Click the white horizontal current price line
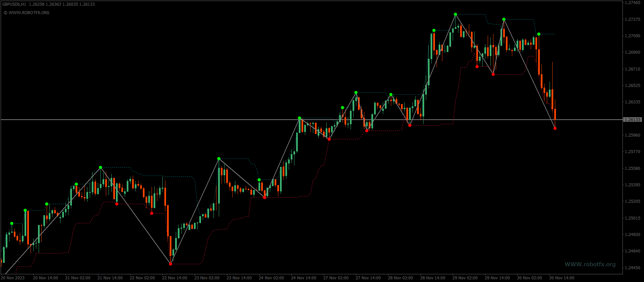Viewport: 644px width, 282px height. (x=311, y=120)
